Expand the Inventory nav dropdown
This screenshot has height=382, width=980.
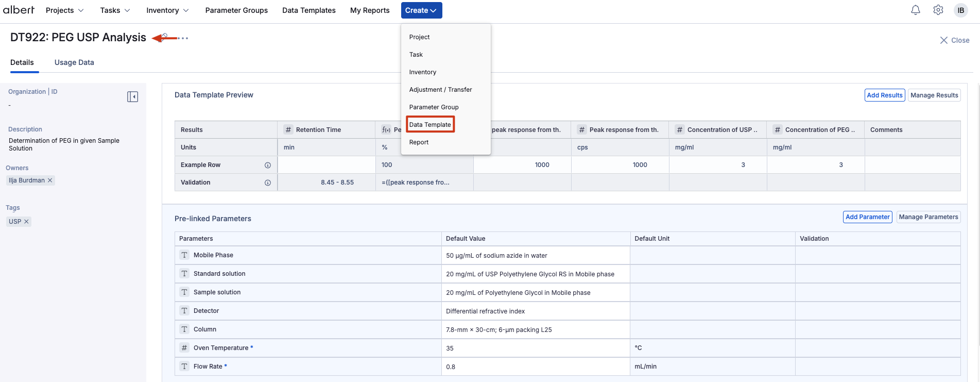coord(167,10)
